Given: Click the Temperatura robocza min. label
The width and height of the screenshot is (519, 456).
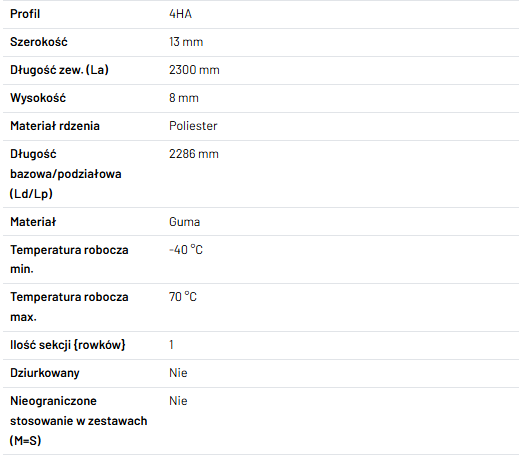Looking at the screenshot, I should pyautogui.click(x=69, y=259).
